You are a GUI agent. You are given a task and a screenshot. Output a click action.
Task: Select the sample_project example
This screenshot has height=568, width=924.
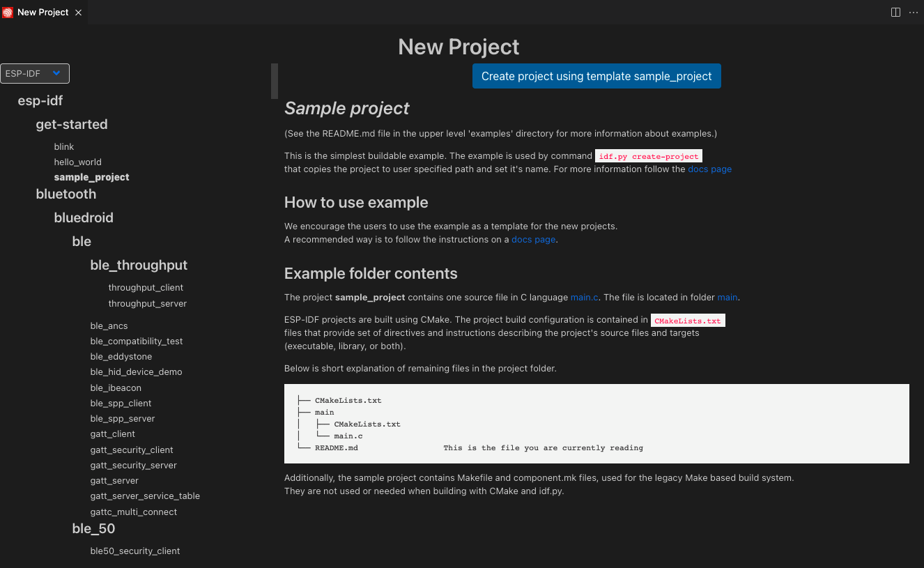(91, 177)
